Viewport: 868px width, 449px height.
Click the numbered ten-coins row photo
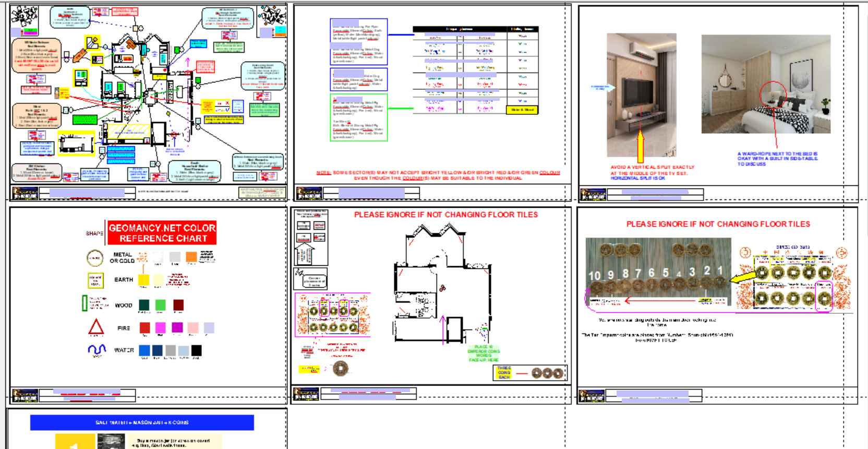[658, 271]
